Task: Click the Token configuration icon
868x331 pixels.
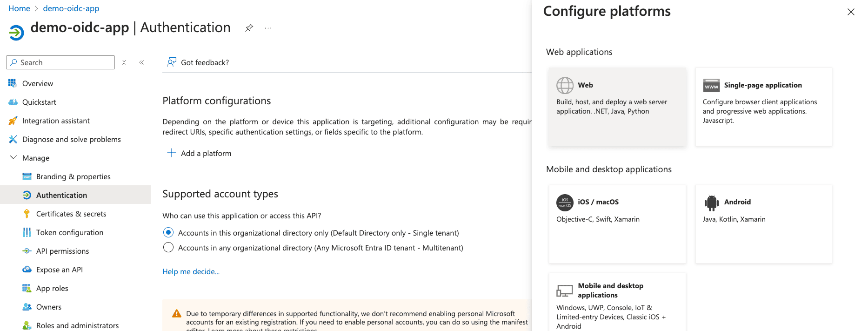Action: point(27,232)
